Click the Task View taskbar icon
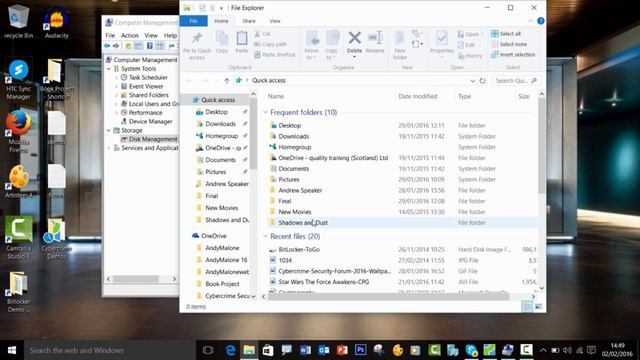This screenshot has height=360, width=640. point(208,350)
